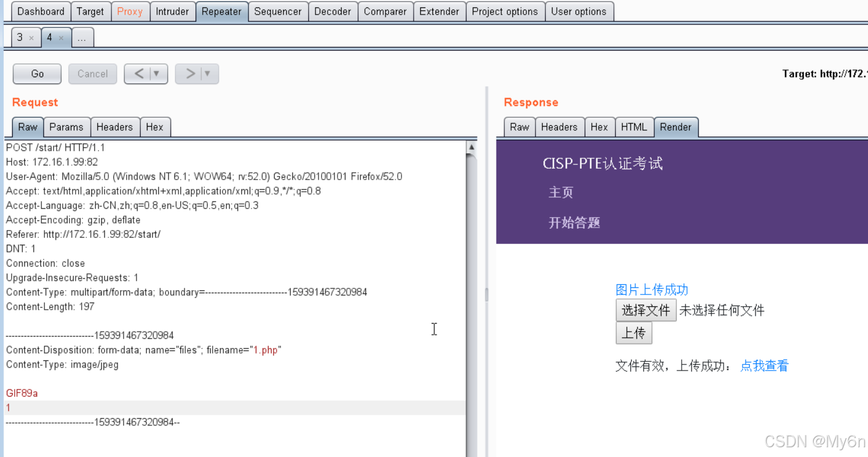The image size is (868, 457).
Task: Switch to the Comparer tab
Action: point(385,12)
